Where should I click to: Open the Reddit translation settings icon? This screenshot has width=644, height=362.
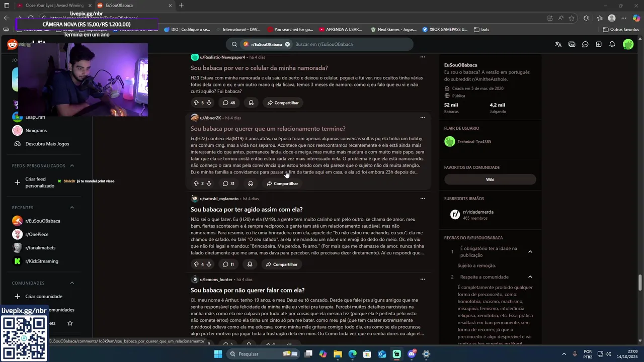pos(558,44)
